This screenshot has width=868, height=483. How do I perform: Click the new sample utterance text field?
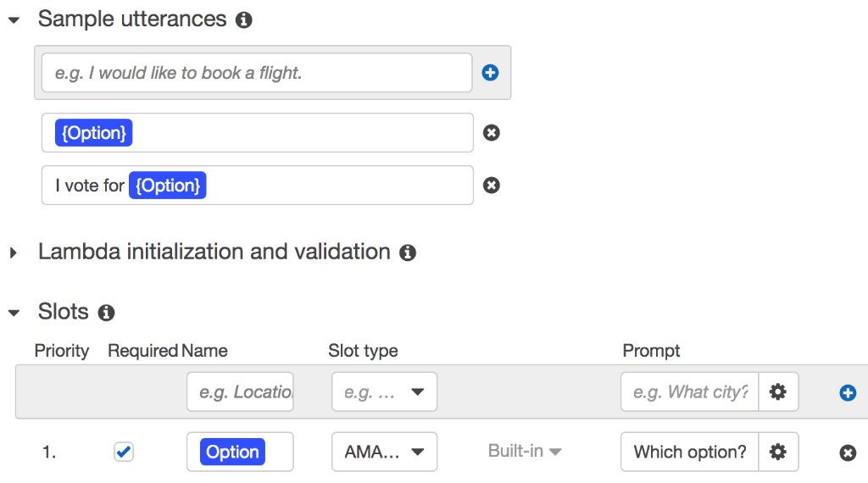[x=256, y=73]
